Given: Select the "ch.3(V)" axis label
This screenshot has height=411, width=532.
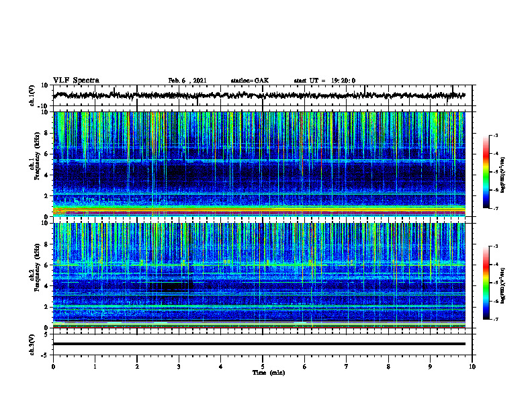Looking at the screenshot, I should pos(32,345).
